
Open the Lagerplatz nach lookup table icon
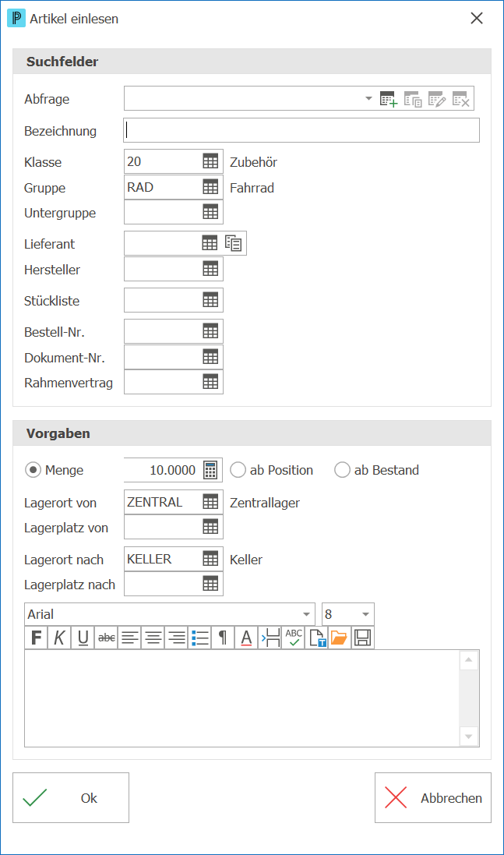click(210, 584)
